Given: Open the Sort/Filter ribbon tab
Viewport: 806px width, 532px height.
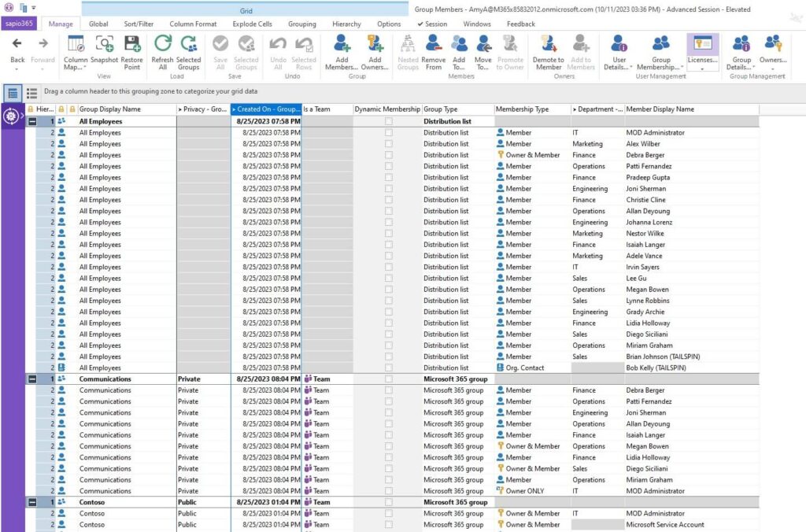Looking at the screenshot, I should point(139,24).
